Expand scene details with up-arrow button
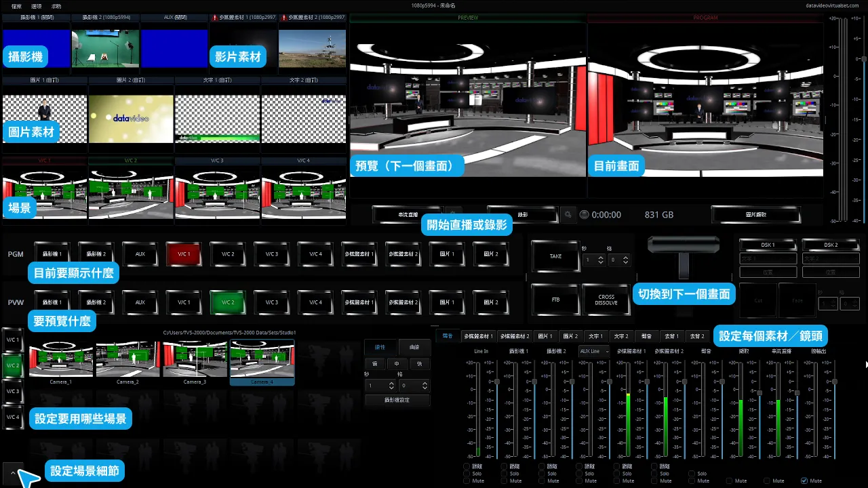 click(13, 472)
